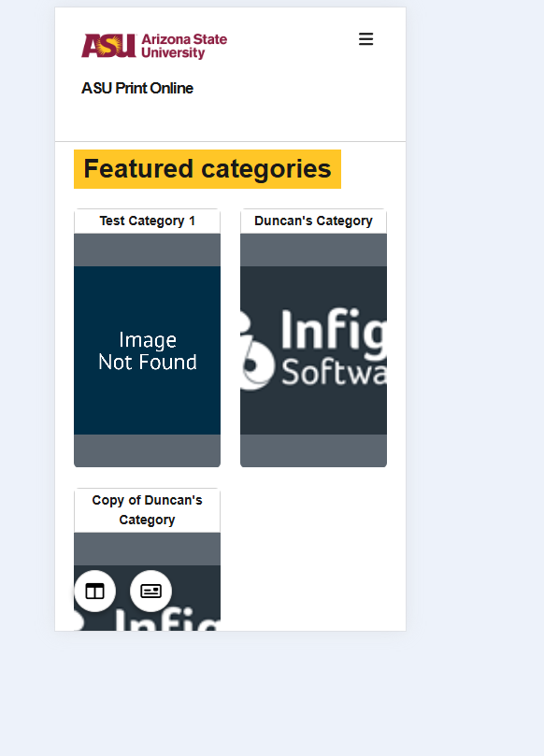Expand the menu via the three-line toggle
Viewport: 544px width, 756px height.
pos(365,39)
